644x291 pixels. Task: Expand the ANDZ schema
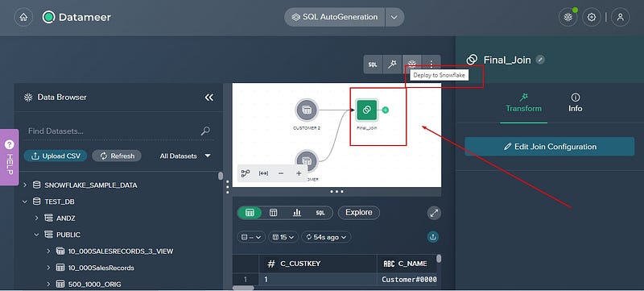point(36,218)
